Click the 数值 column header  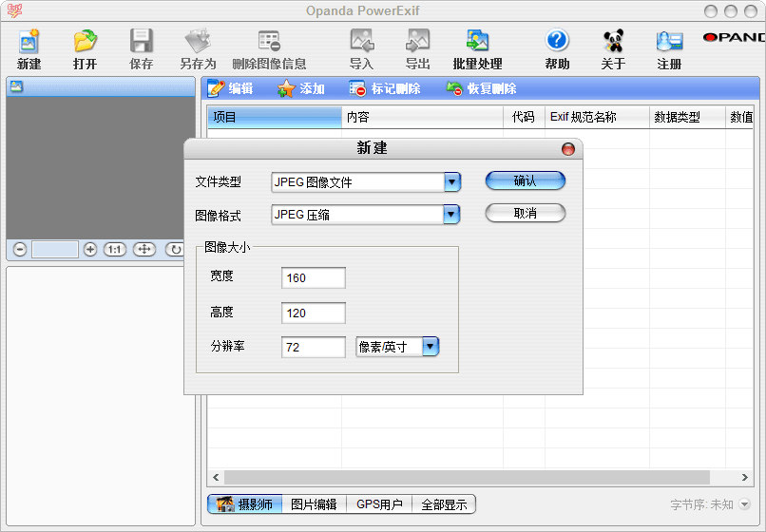pos(740,117)
